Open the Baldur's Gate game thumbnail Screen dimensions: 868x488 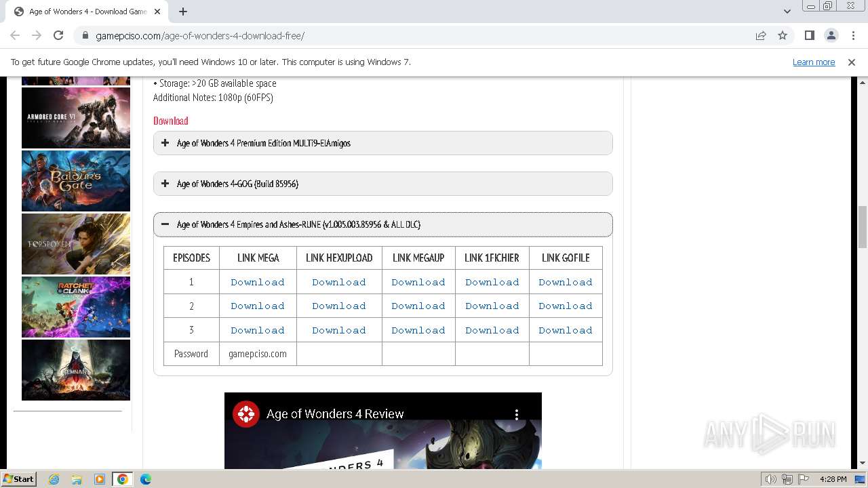coord(76,181)
